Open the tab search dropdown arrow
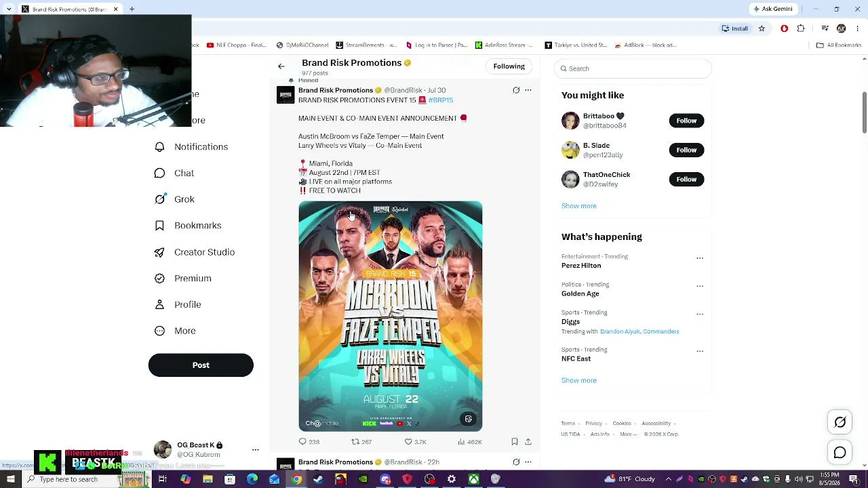This screenshot has width=868, height=488. click(x=9, y=9)
